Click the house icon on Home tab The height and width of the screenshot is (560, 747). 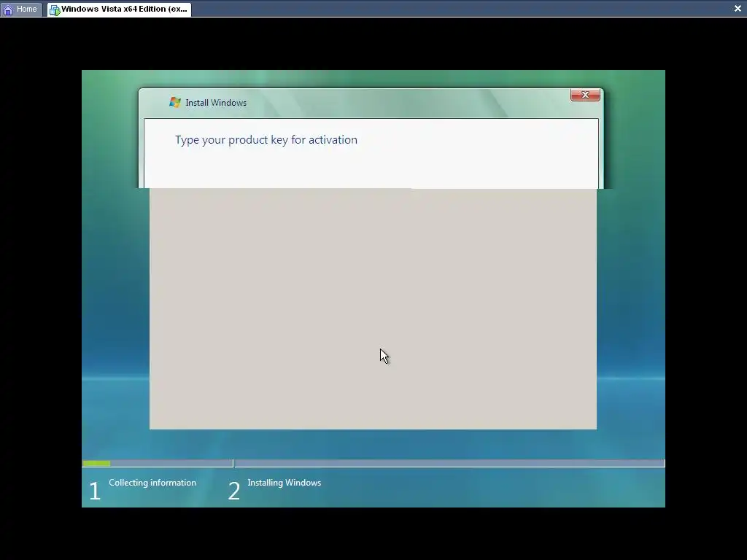click(x=8, y=9)
